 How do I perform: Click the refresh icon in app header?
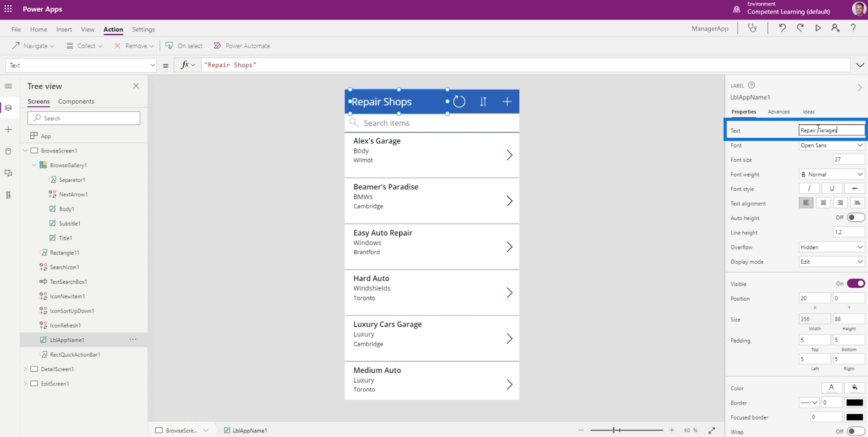point(459,102)
